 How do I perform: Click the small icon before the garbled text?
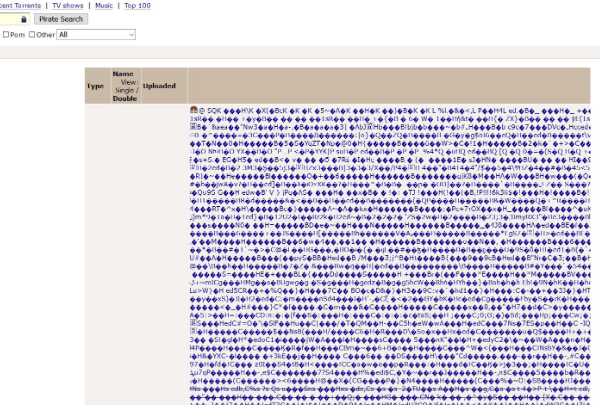pos(194,110)
